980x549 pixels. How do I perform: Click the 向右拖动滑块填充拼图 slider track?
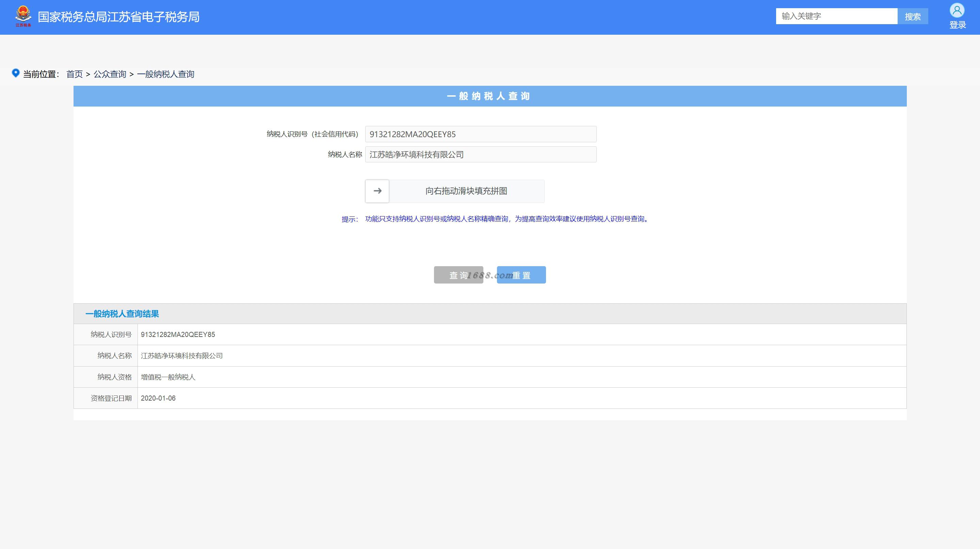466,191
